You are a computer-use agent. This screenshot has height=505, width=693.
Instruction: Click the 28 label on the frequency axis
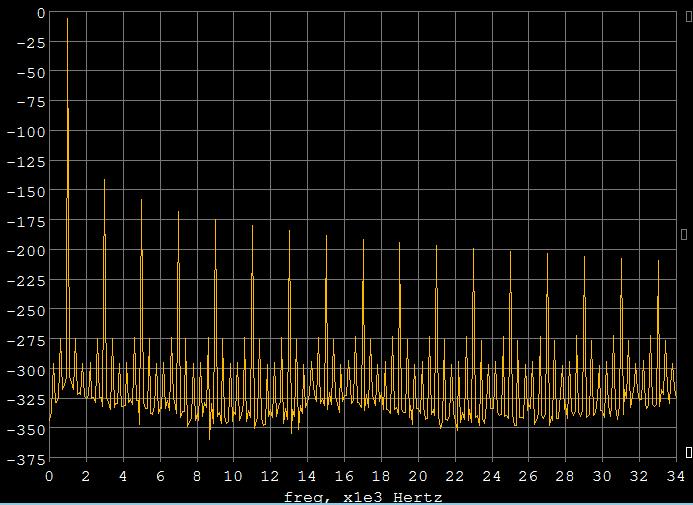(x=565, y=476)
